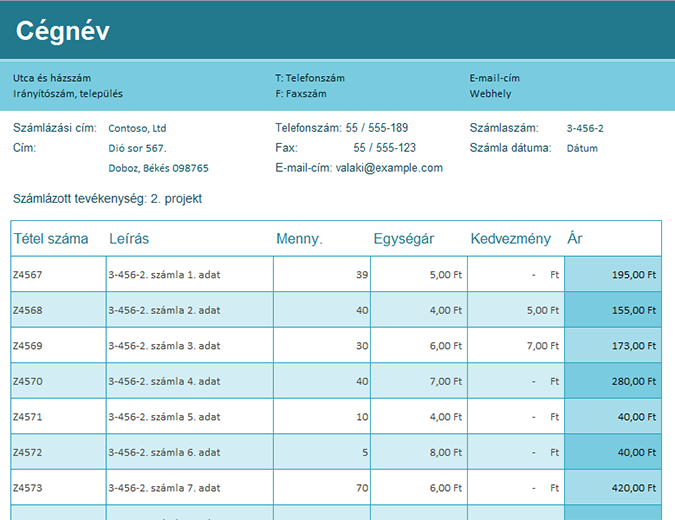The image size is (675, 520).
Task: Click description '3-456-2. számla 6. adat'
Action: [x=164, y=452]
